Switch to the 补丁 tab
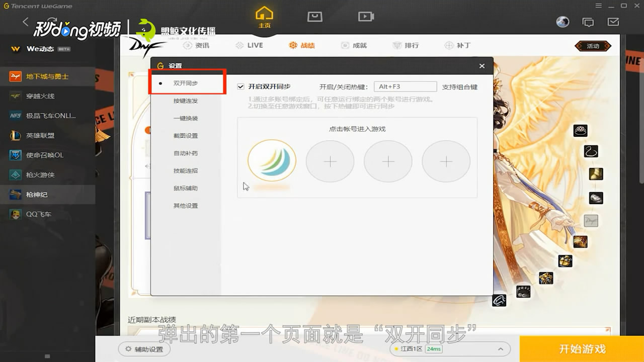 [457, 45]
